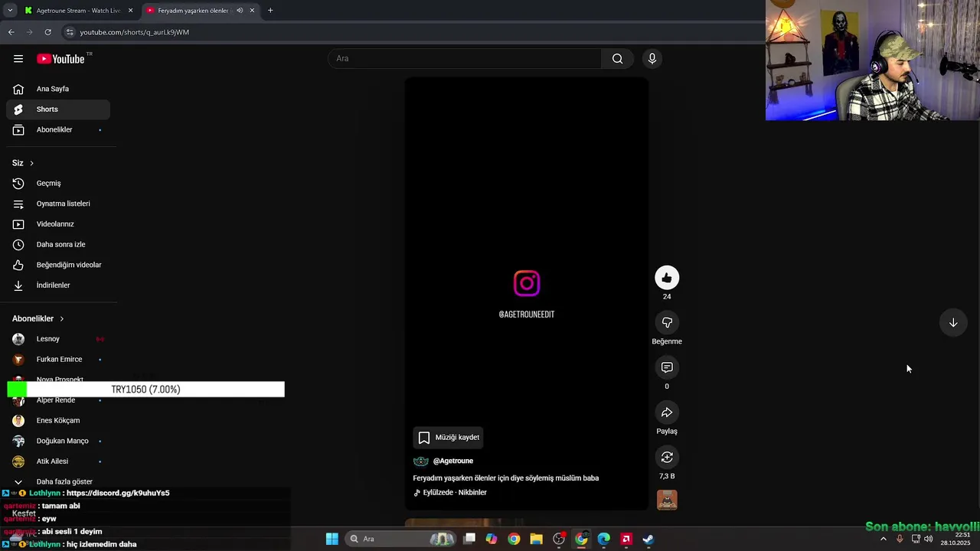The width and height of the screenshot is (980, 551).
Task: Go to Ana Sayfa in sidebar
Action: (x=58, y=89)
